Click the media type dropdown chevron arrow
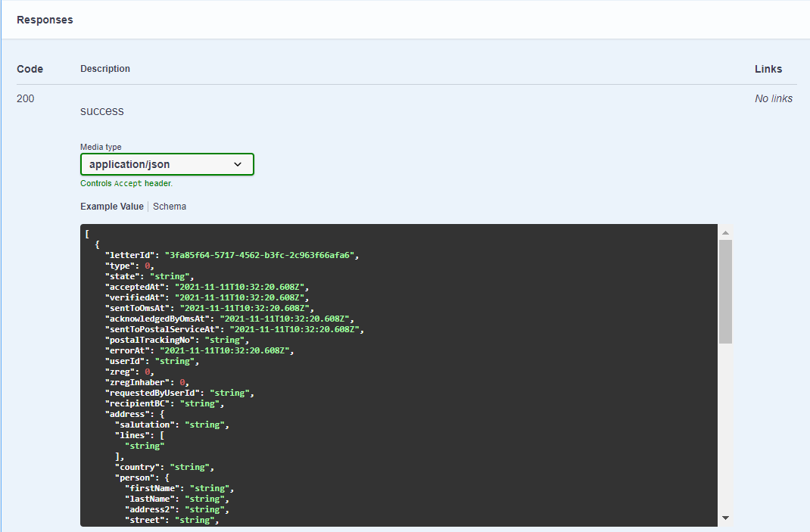The width and height of the screenshot is (810, 532). click(238, 164)
